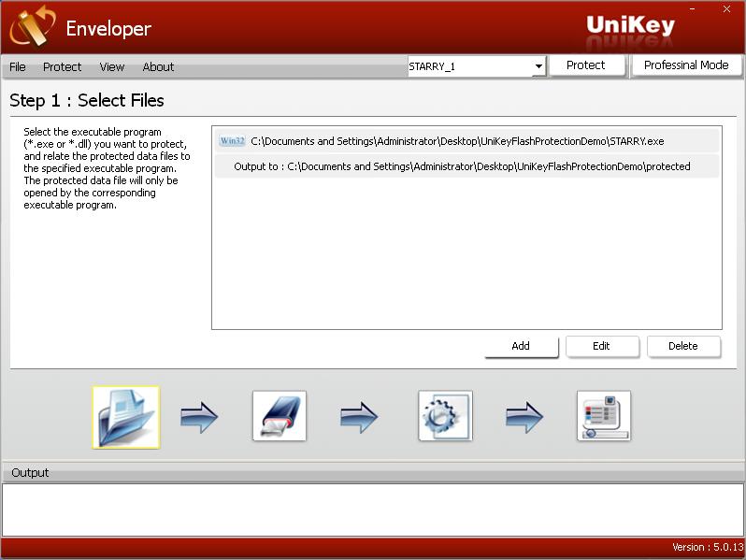Click the Delete button
Screen dimensions: 746x560
click(x=683, y=346)
